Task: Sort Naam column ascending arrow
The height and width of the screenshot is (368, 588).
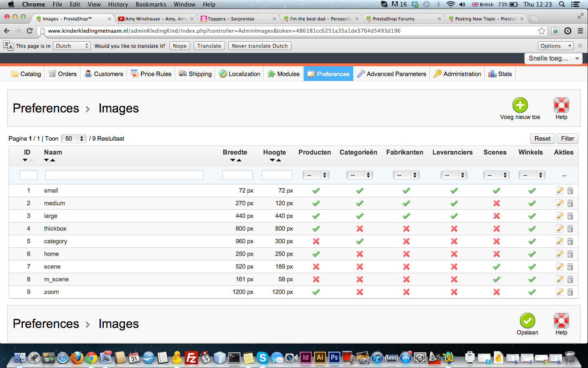Action: pyautogui.click(x=53, y=160)
